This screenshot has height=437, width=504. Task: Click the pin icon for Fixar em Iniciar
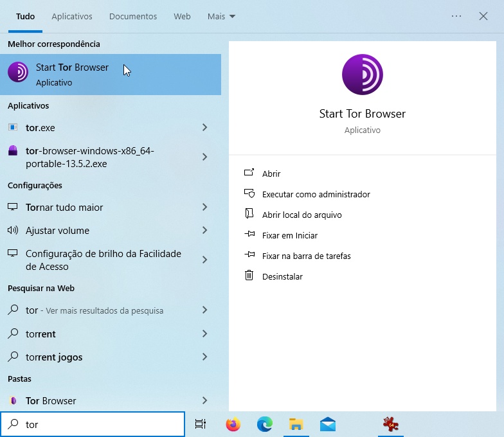tap(249, 234)
